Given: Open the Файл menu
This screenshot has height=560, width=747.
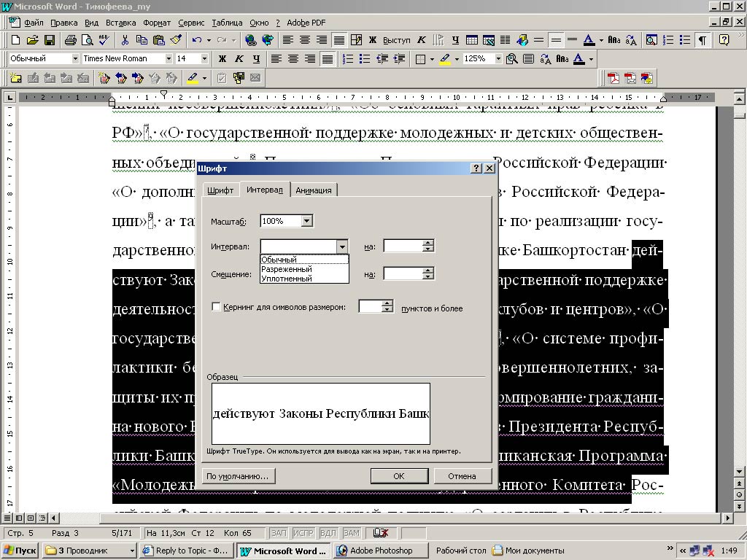Looking at the screenshot, I should point(34,23).
